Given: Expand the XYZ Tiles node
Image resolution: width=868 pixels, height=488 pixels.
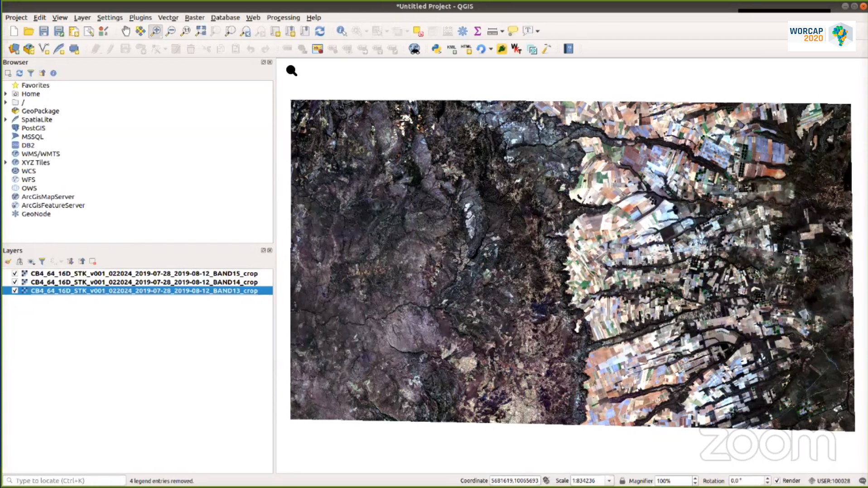Looking at the screenshot, I should point(5,163).
